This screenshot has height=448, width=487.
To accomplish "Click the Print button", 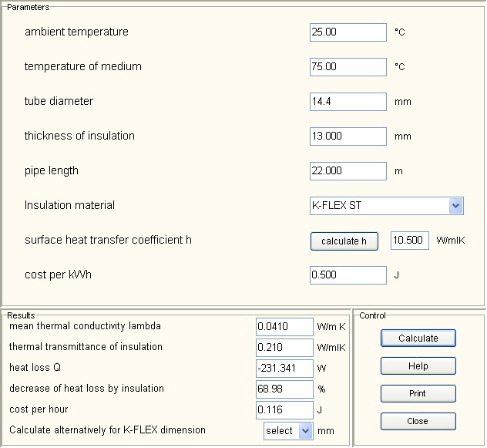I will click(x=418, y=393).
